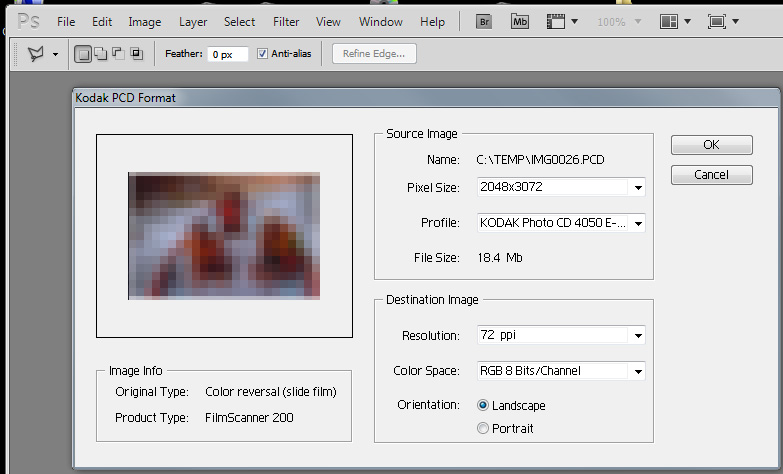Click the FilmScanner 200 product type text
The image size is (783, 474).
(x=249, y=418)
